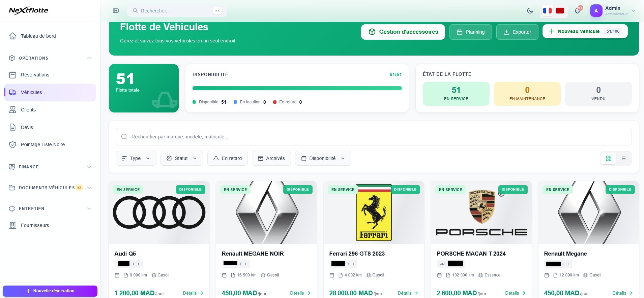The width and height of the screenshot is (644, 298).
Task: Collapse the sidebar with the panel icon
Action: (116, 11)
